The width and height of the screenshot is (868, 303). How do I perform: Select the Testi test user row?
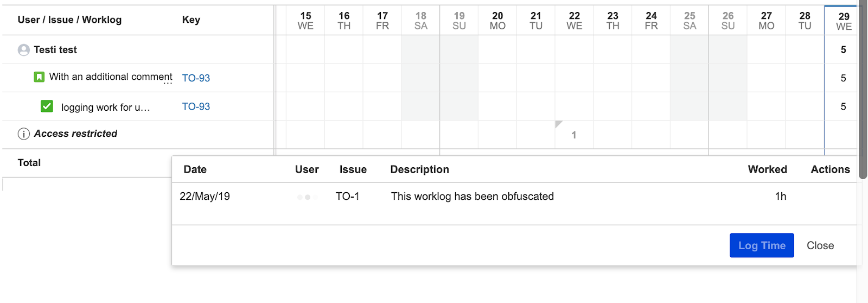[55, 50]
